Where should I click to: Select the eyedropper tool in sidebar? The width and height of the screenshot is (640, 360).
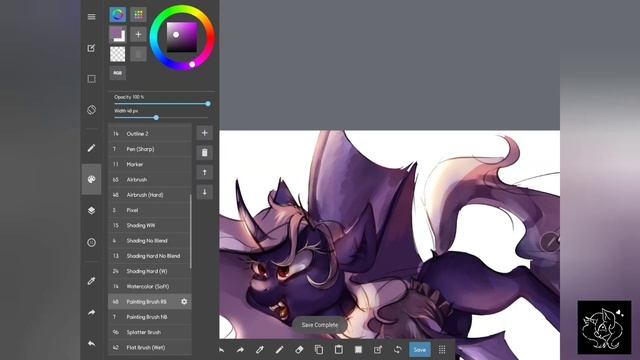(91, 281)
